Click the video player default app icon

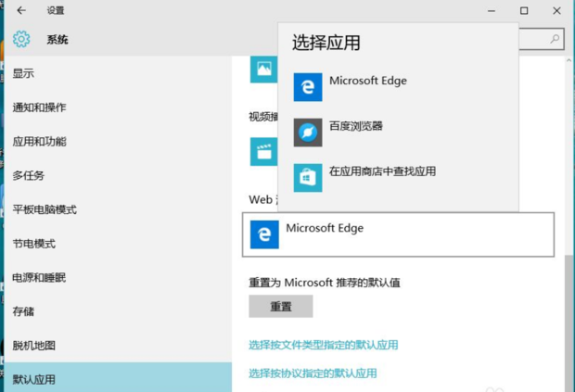tap(264, 152)
